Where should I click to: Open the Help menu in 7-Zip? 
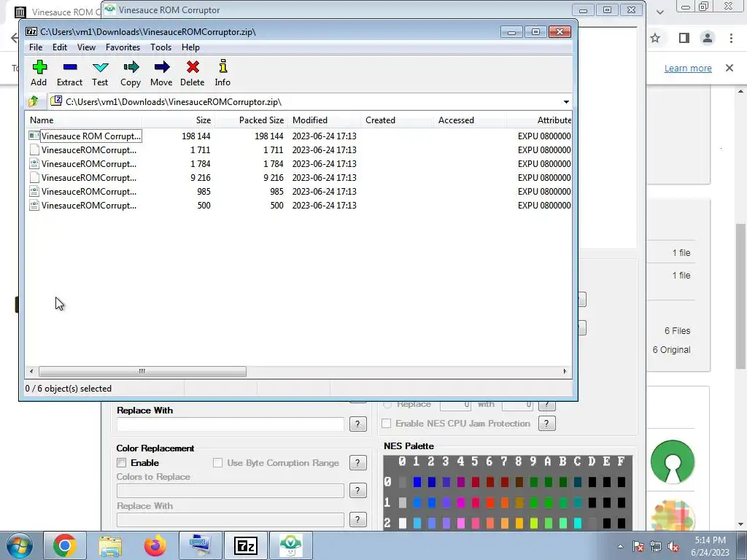point(190,47)
